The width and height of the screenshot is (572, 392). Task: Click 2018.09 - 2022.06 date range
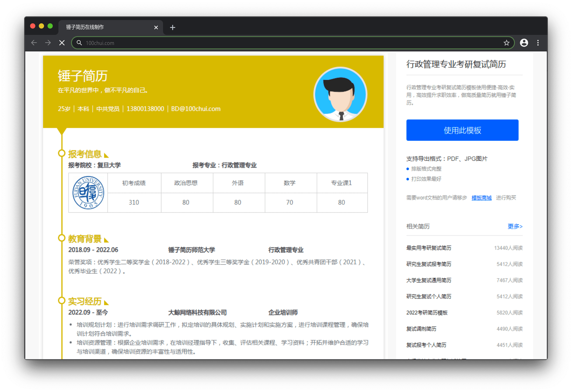coord(93,250)
